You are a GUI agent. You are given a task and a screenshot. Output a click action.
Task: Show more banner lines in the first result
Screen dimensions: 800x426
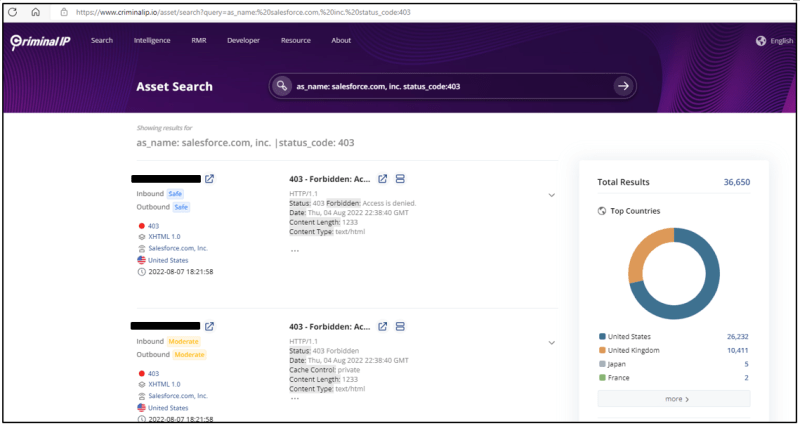[294, 250]
